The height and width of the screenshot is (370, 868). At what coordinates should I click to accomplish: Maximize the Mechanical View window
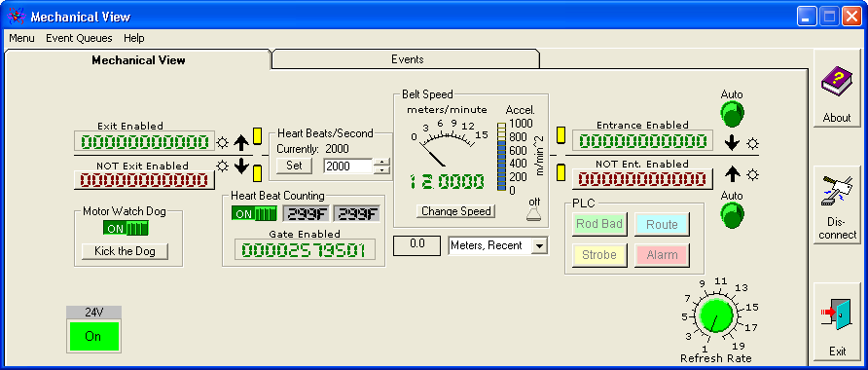(829, 18)
